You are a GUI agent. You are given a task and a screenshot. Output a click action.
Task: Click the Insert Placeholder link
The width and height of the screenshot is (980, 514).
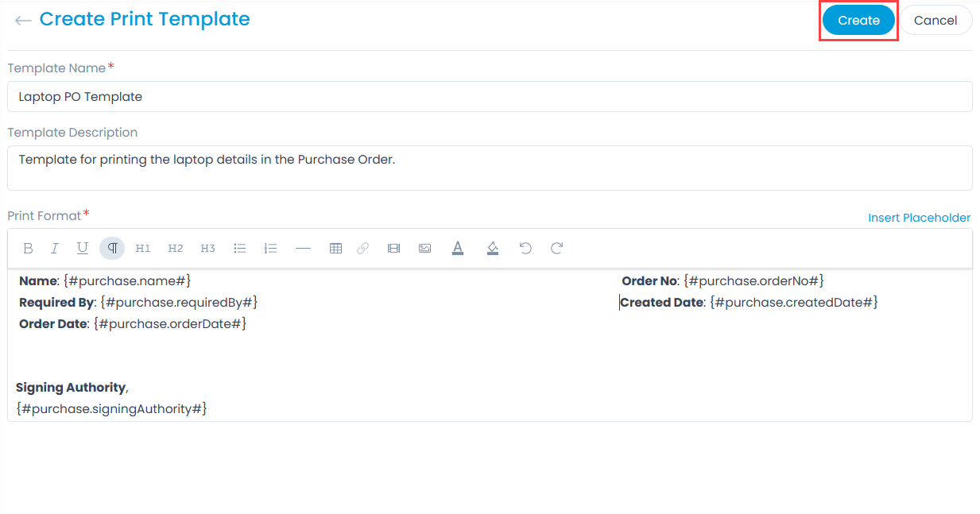[x=919, y=218]
